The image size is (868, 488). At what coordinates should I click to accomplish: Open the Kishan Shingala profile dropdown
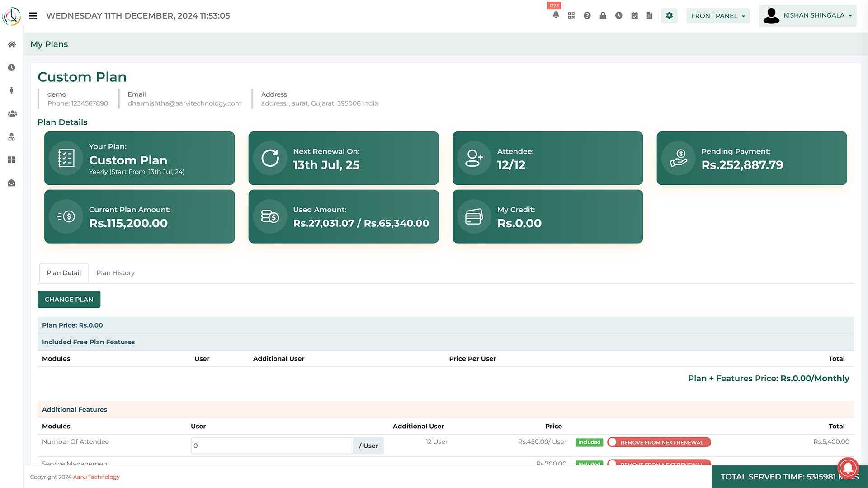807,16
